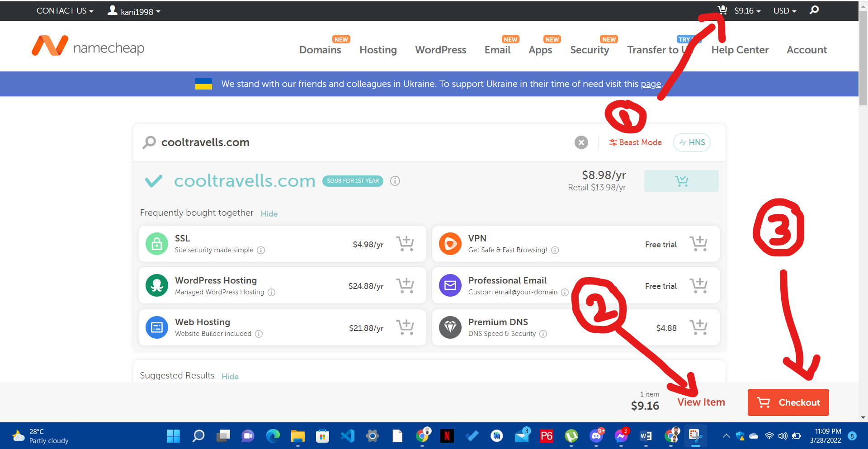The width and height of the screenshot is (868, 449).
Task: Click the $24.88/yr WordPress Hosting price
Action: (366, 286)
